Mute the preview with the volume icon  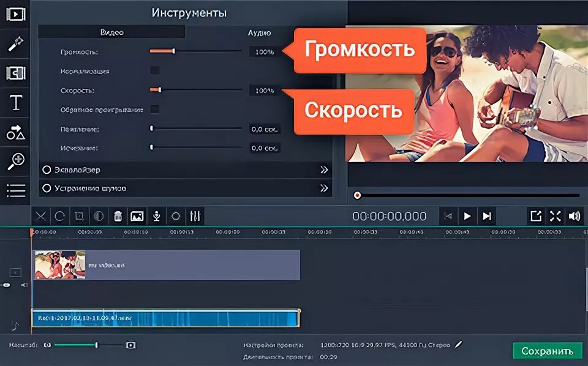tap(576, 215)
